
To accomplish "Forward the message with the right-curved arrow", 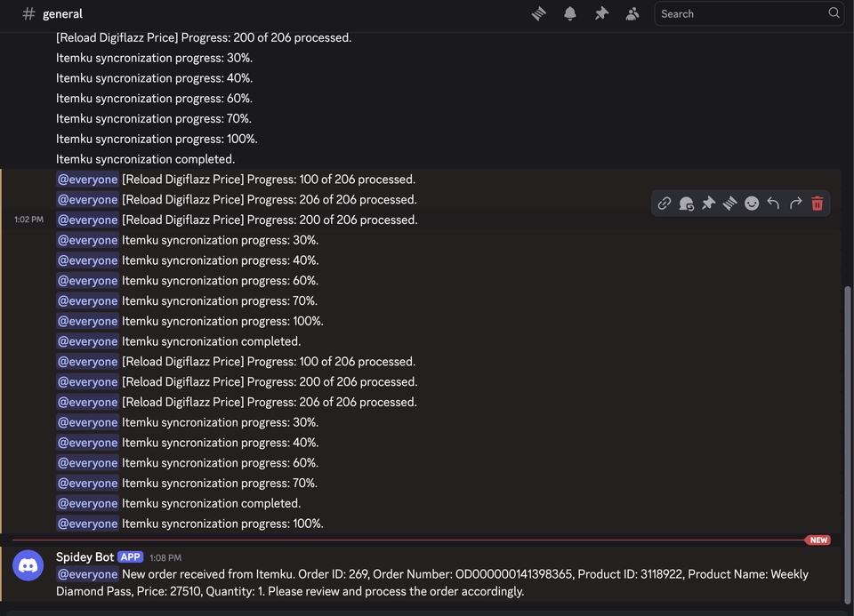I will [795, 204].
